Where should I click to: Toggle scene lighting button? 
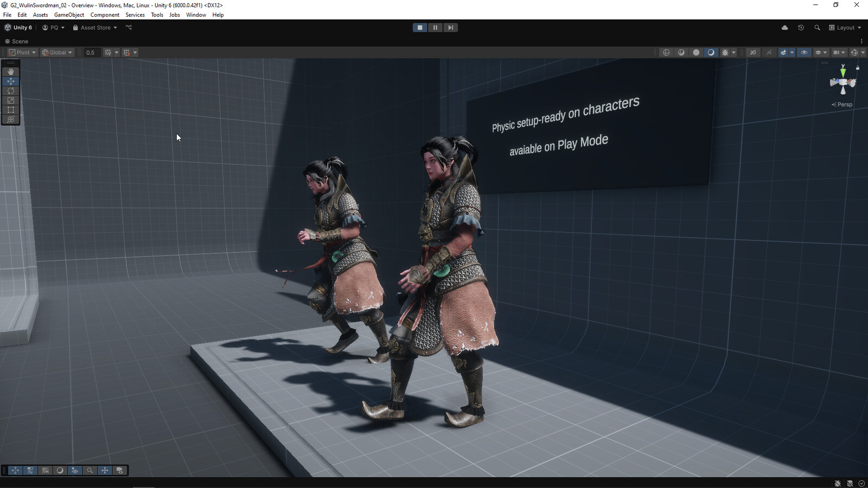click(x=769, y=53)
